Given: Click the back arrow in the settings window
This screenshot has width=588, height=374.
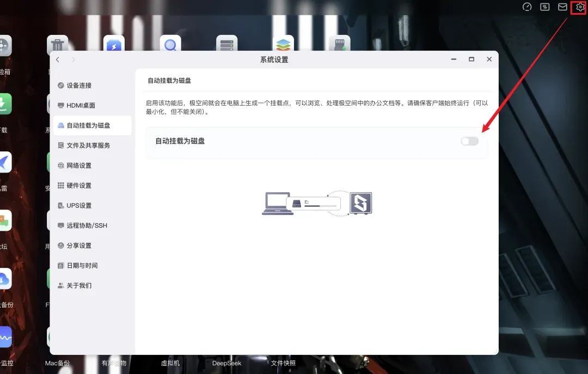Looking at the screenshot, I should pos(58,59).
